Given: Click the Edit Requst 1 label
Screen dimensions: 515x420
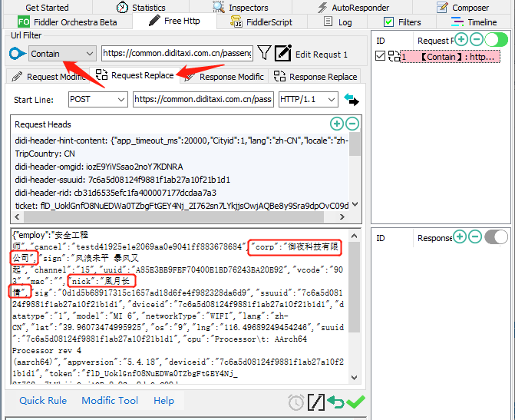Looking at the screenshot, I should 322,55.
